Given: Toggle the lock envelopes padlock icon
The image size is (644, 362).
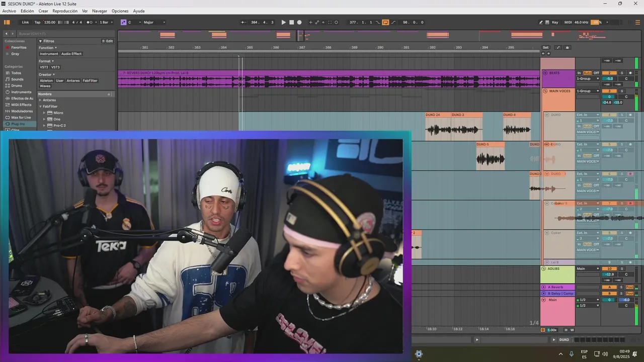Looking at the screenshot, I should pos(568,47).
